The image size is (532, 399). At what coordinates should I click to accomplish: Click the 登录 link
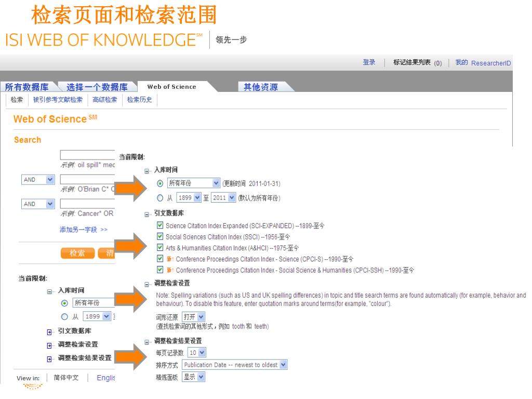click(369, 62)
